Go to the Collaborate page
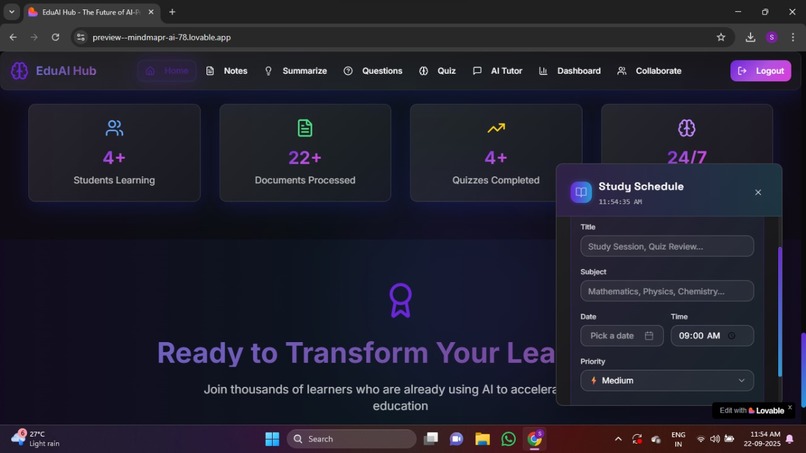 649,71
